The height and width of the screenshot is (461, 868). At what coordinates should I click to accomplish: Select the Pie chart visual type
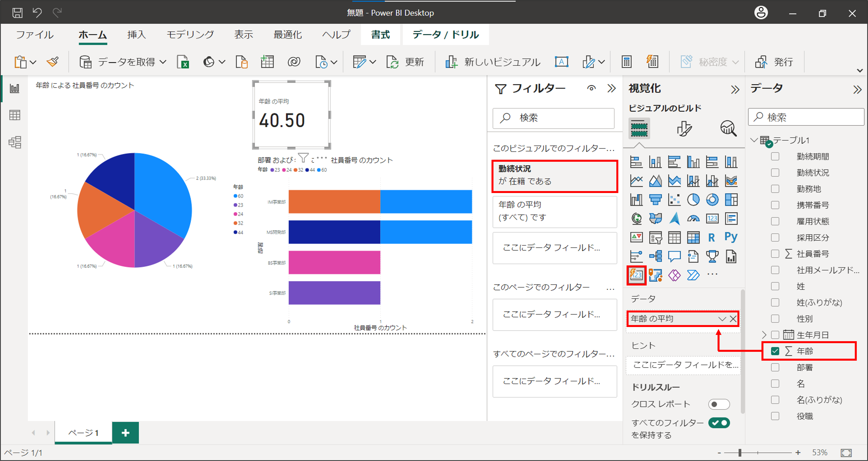tap(693, 200)
